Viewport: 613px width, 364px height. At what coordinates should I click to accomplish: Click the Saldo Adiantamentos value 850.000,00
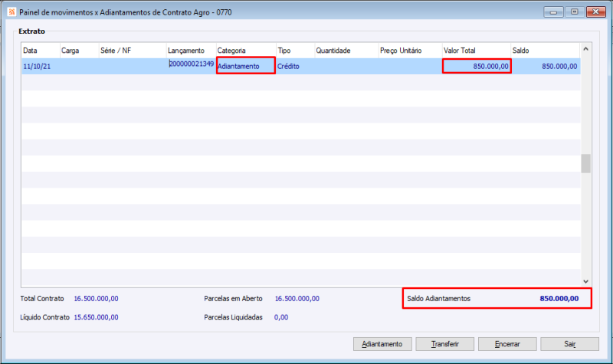pos(559,299)
